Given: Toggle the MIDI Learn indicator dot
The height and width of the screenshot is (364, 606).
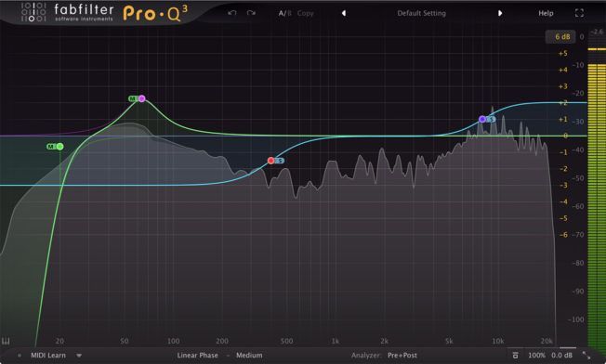Looking at the screenshot, I should (20, 355).
